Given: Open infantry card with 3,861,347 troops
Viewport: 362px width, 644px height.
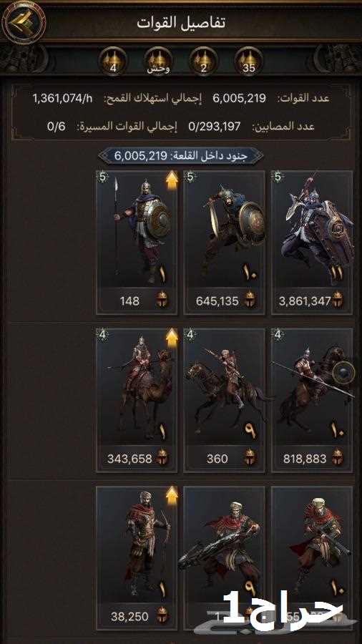Looking at the screenshot, I should 312,243.
